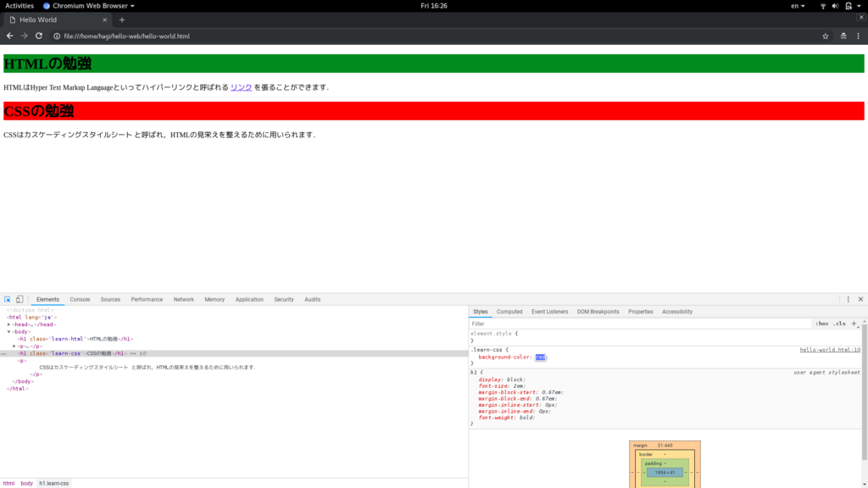The height and width of the screenshot is (488, 868).
Task: Collapse the body element in DOM tree
Action: tap(8, 332)
